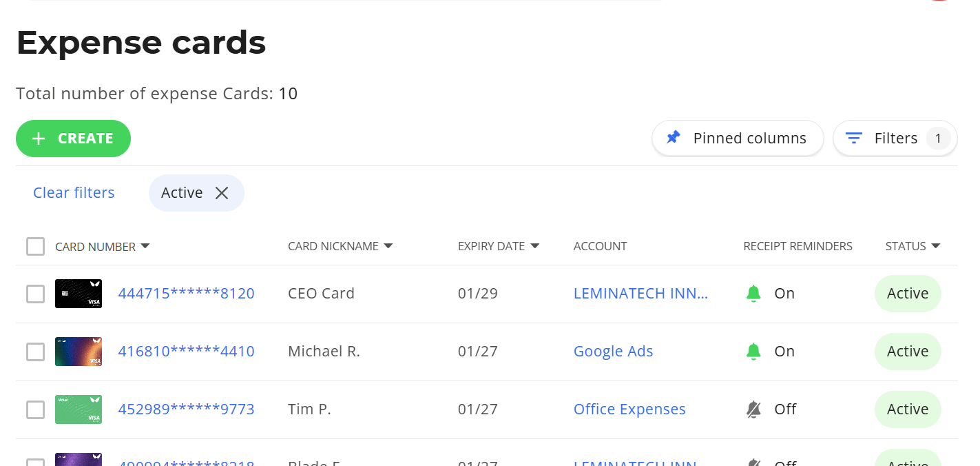The width and height of the screenshot is (980, 466).
Task: Tick the checkbox for card ending 8120
Action: [x=35, y=294]
